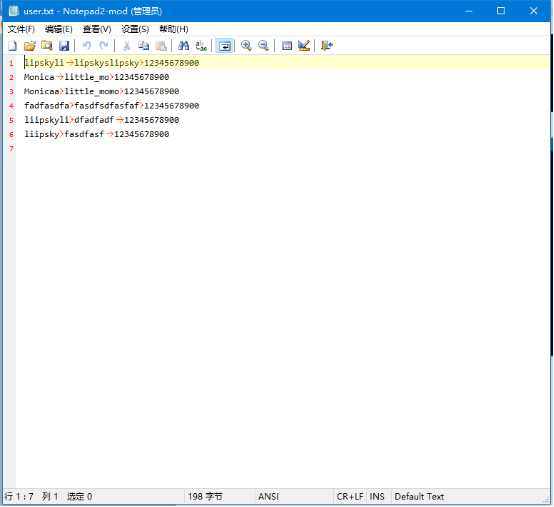Image resolution: width=554 pixels, height=507 pixels.
Task: Zoom out with the magnifier minus icon
Action: 264,46
